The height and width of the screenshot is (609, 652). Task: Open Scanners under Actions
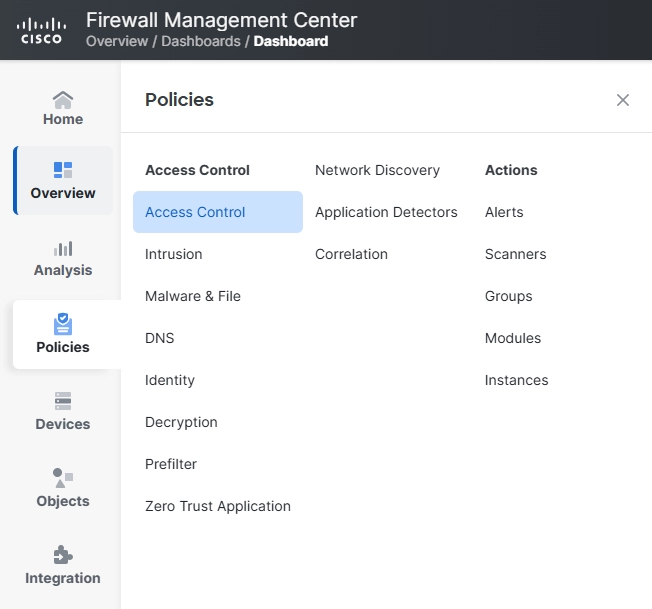(516, 254)
